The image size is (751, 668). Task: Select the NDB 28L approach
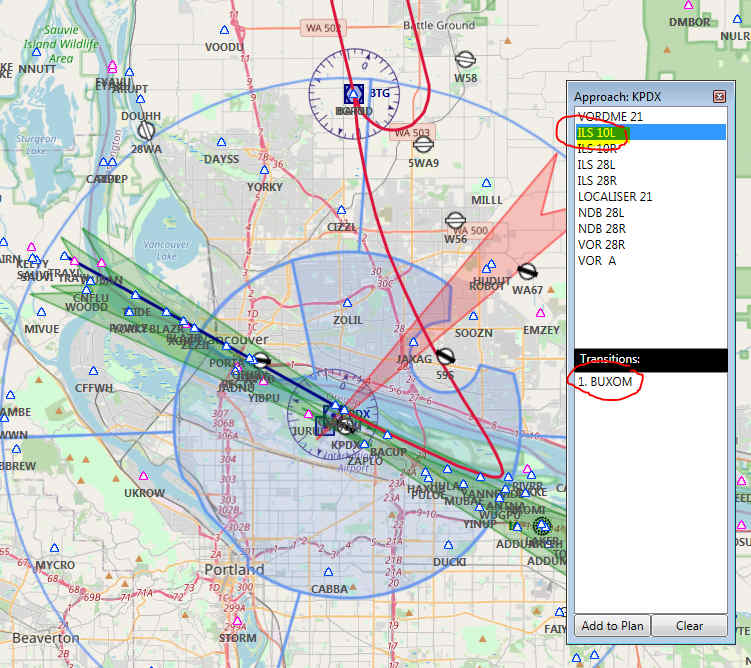650,213
